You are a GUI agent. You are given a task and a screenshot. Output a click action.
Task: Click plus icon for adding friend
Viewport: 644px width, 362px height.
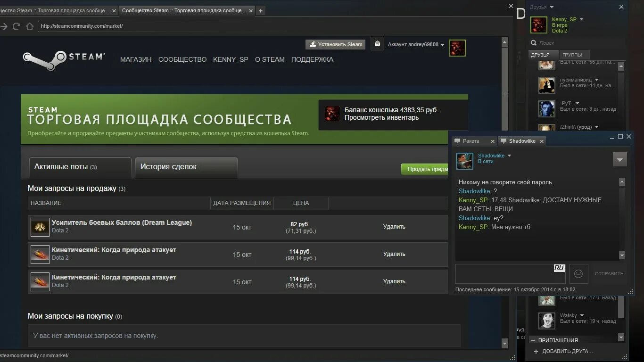coord(536,352)
